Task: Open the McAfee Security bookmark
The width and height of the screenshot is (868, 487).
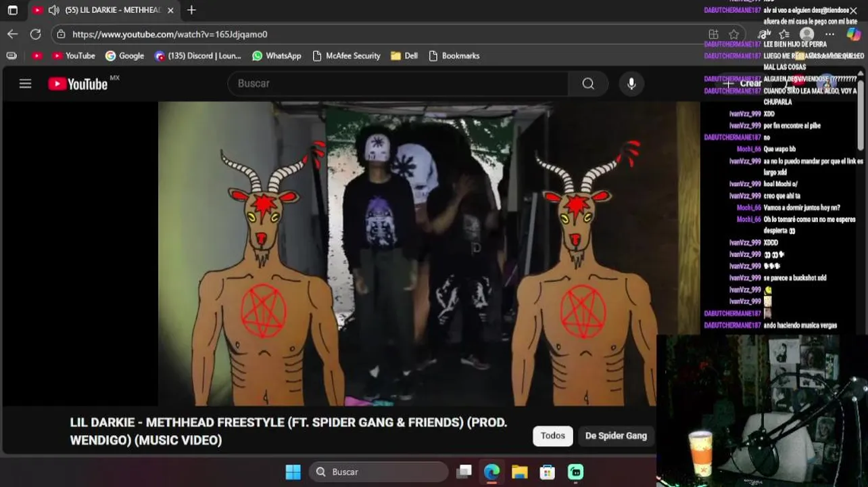Action: tap(346, 55)
